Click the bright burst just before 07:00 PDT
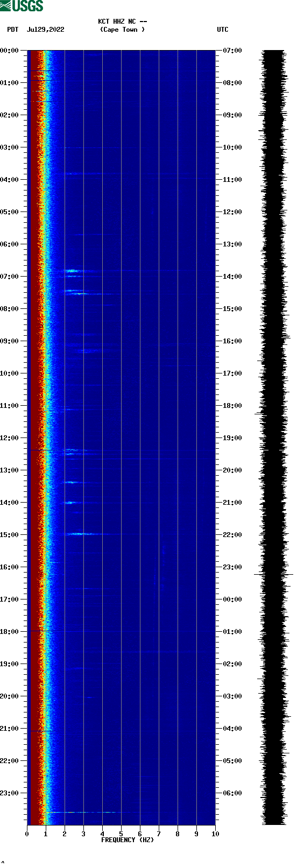Image resolution: width=297 pixels, height=868 pixels. (x=73, y=271)
